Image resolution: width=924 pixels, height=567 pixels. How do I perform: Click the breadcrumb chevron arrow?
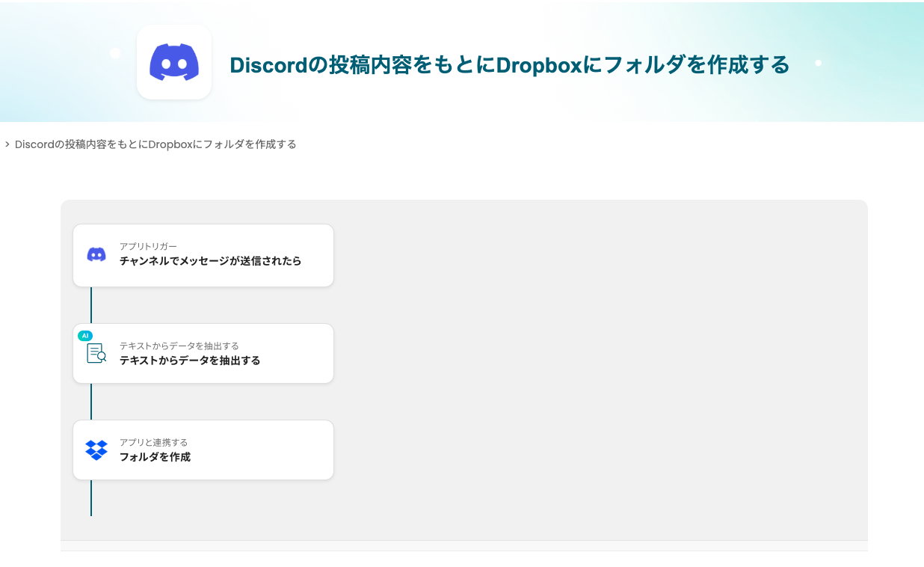click(7, 144)
